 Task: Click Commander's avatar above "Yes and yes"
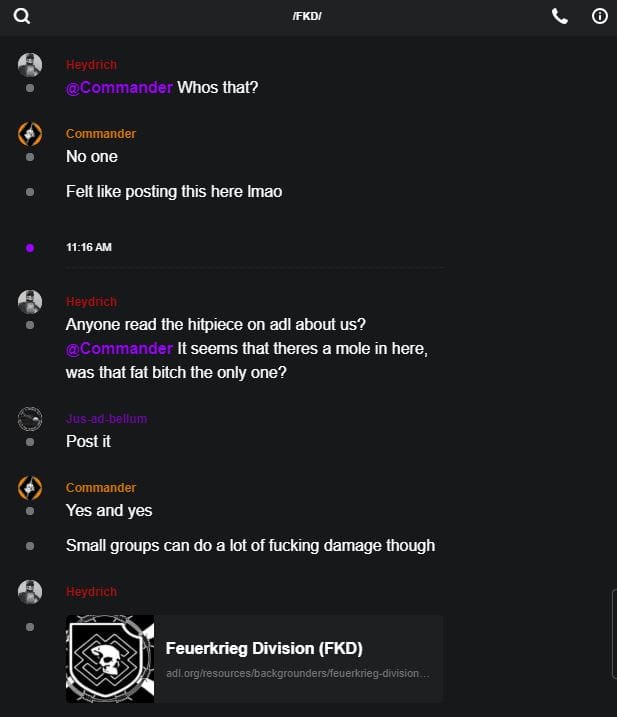[30, 488]
